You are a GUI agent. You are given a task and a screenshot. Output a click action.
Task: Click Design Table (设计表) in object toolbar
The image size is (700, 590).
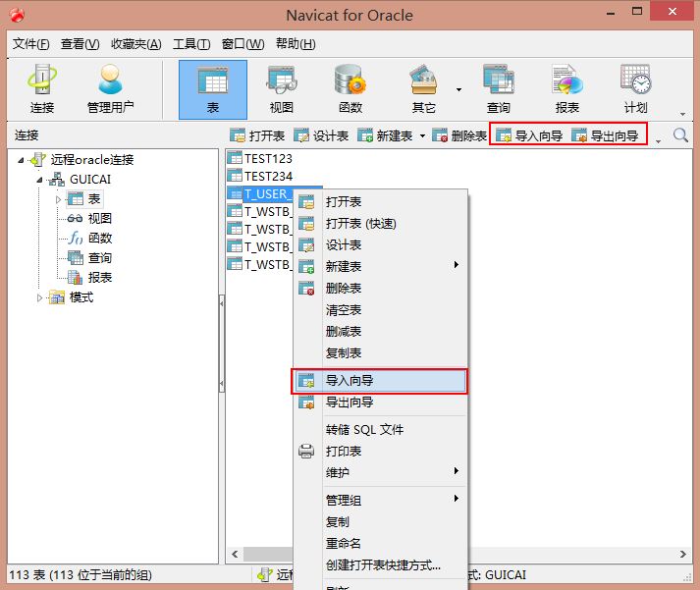321,135
